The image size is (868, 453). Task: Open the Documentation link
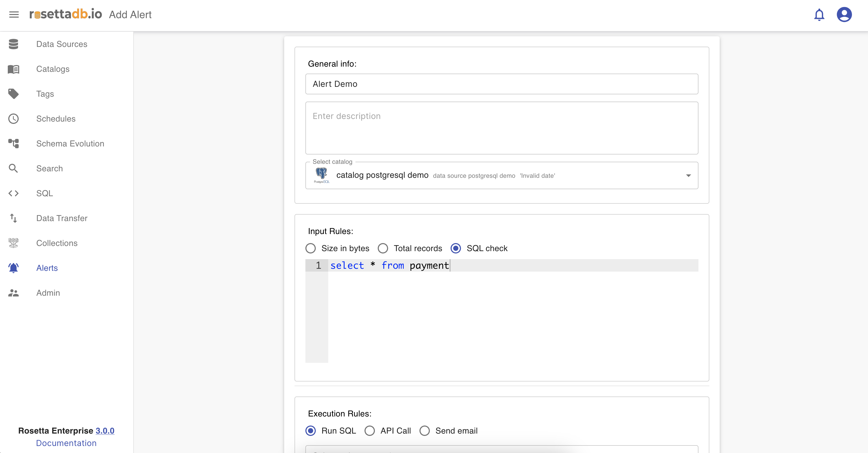click(66, 443)
